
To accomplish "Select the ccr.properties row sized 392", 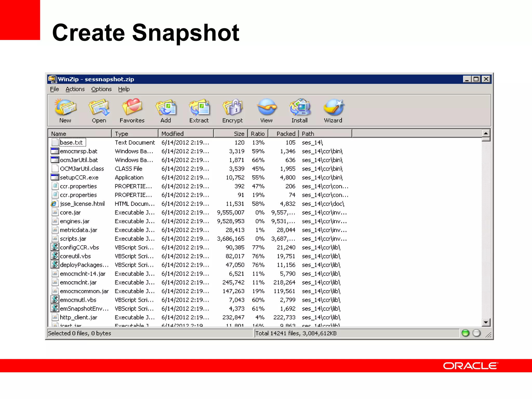I will [x=200, y=186].
